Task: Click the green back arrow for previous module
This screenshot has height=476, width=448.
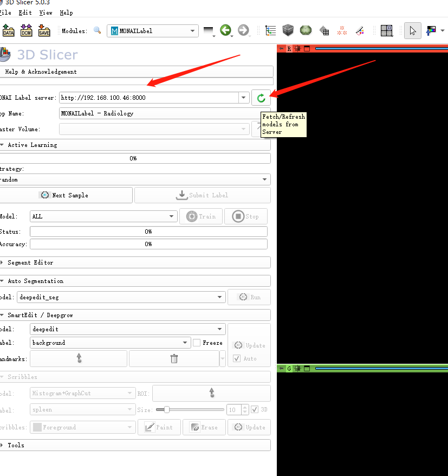Action: tap(225, 30)
